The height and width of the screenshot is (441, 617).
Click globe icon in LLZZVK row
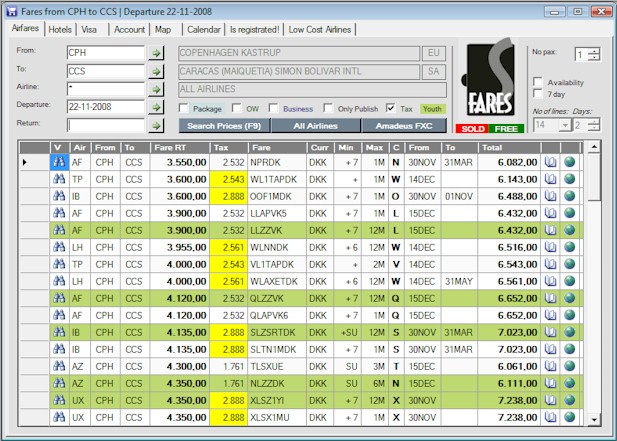pos(569,230)
